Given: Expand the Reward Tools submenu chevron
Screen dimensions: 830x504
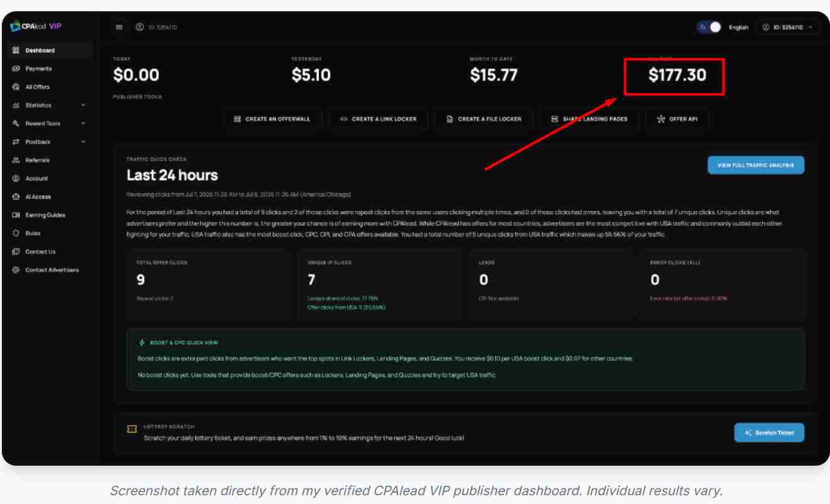Looking at the screenshot, I should click(84, 123).
